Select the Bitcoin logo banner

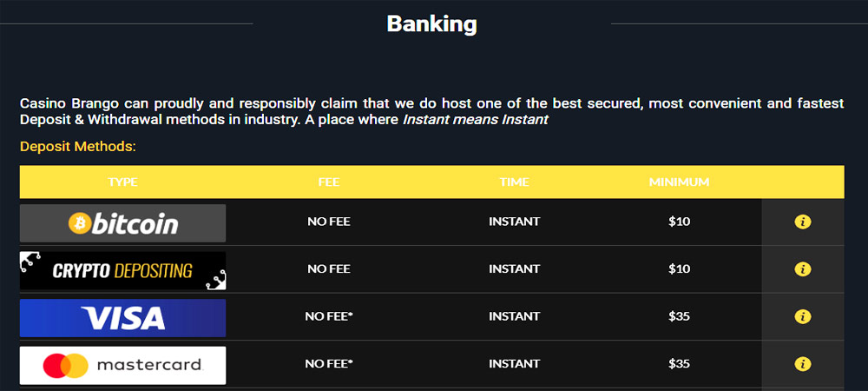pyautogui.click(x=123, y=223)
